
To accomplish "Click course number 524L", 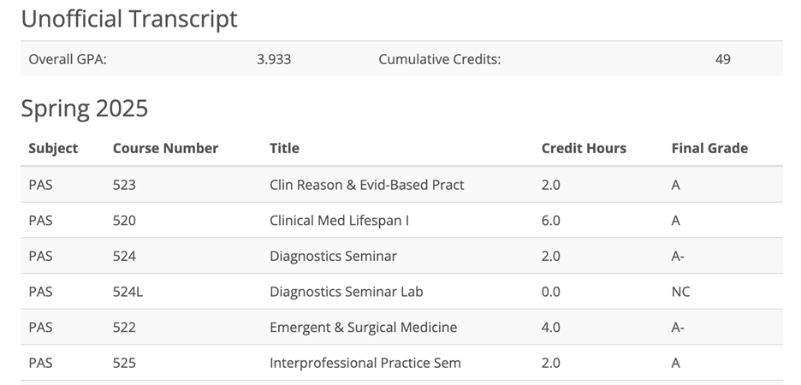I will [128, 292].
